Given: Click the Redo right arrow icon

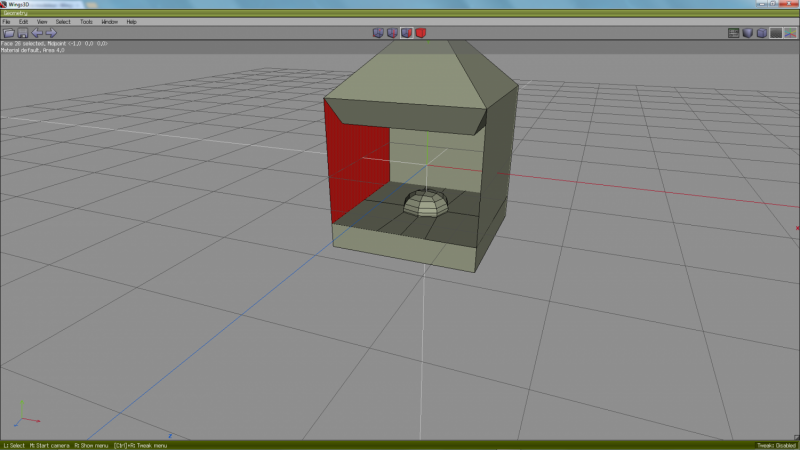Looking at the screenshot, I should coord(51,33).
